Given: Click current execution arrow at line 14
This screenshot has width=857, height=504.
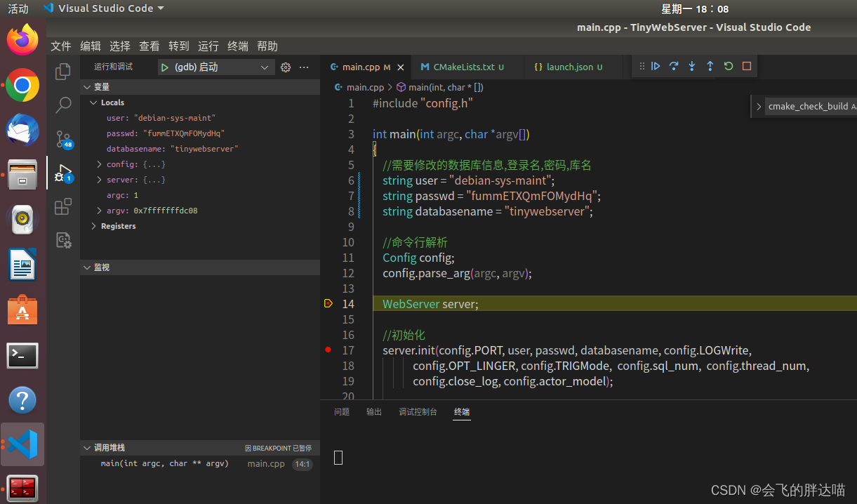Looking at the screenshot, I should (328, 303).
